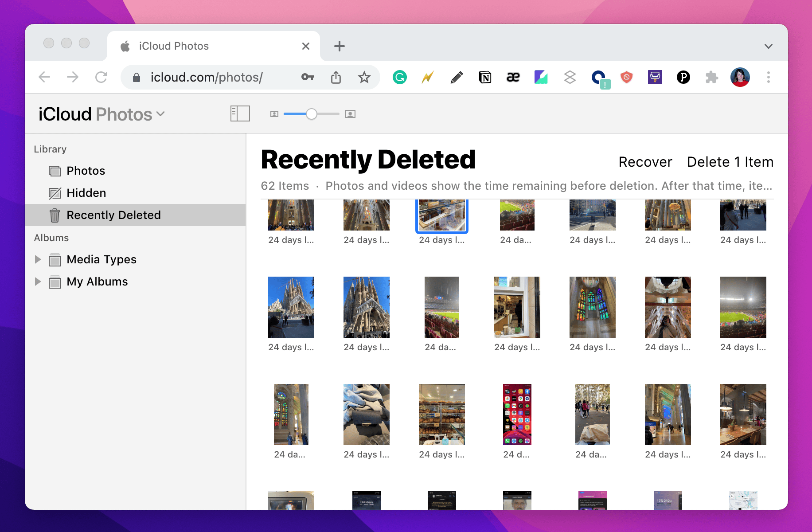812x532 pixels.
Task: Go forward in browser history
Action: [73, 77]
